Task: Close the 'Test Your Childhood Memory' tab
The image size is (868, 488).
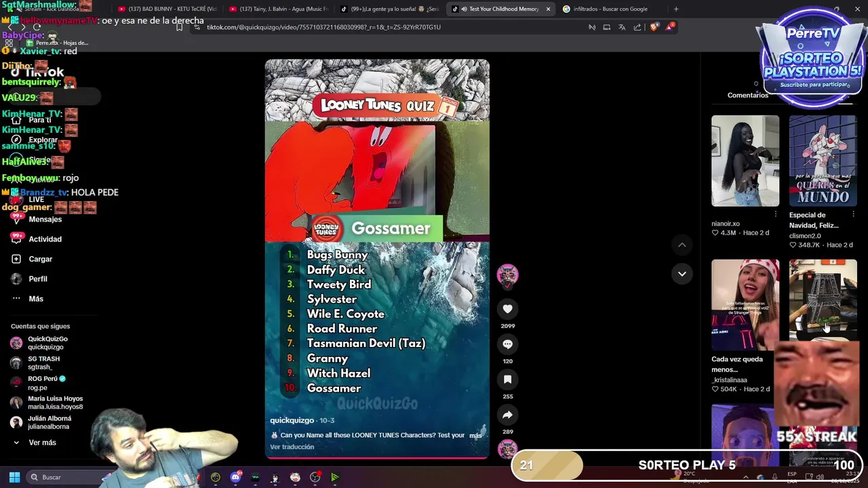Action: coord(548,9)
